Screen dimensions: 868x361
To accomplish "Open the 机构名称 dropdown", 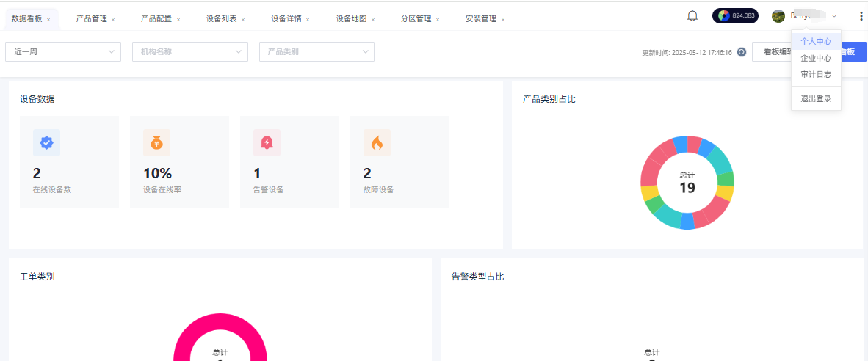I will 189,51.
